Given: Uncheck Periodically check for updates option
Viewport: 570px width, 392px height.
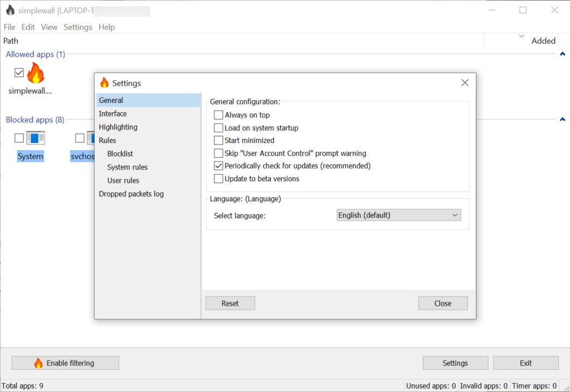Looking at the screenshot, I should tap(218, 166).
